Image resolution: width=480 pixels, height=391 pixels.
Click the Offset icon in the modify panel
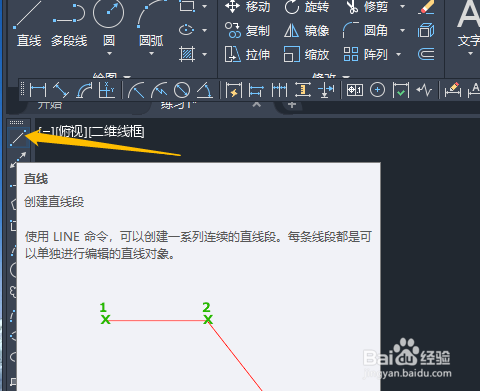tap(426, 54)
